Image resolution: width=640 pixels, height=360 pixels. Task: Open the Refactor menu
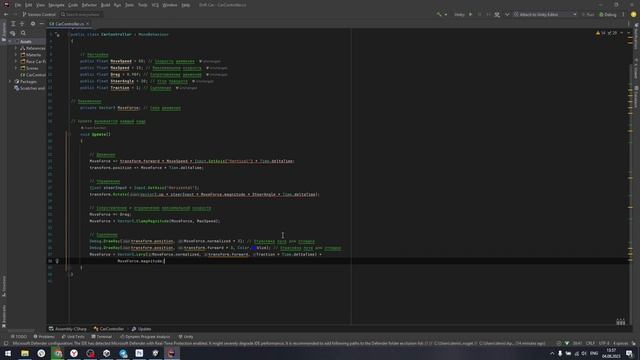tap(89, 5)
